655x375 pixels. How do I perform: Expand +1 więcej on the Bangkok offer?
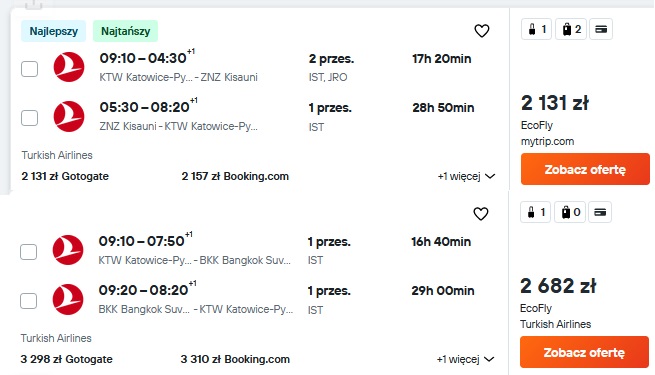(x=465, y=359)
